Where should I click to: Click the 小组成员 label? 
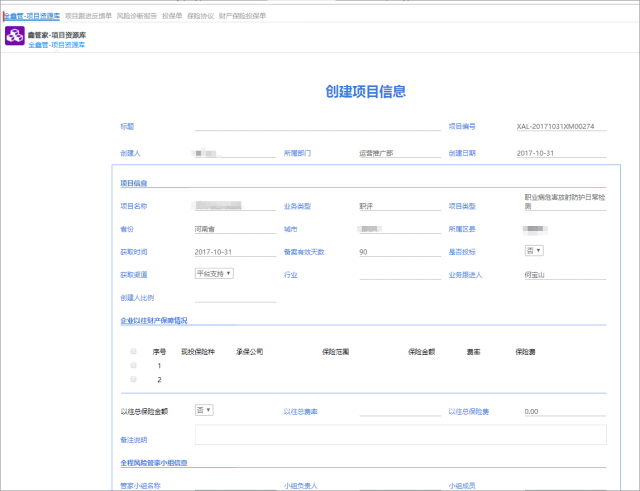[x=462, y=486]
